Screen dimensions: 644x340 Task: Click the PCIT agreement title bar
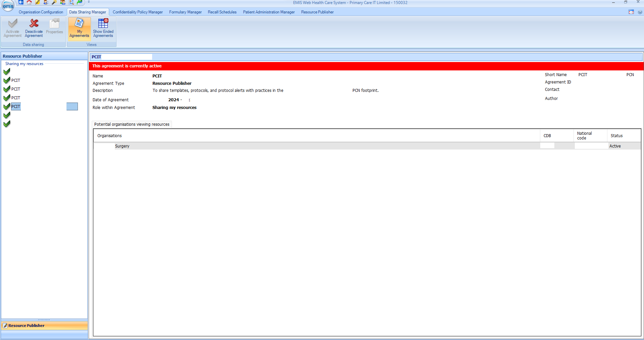tap(366, 57)
